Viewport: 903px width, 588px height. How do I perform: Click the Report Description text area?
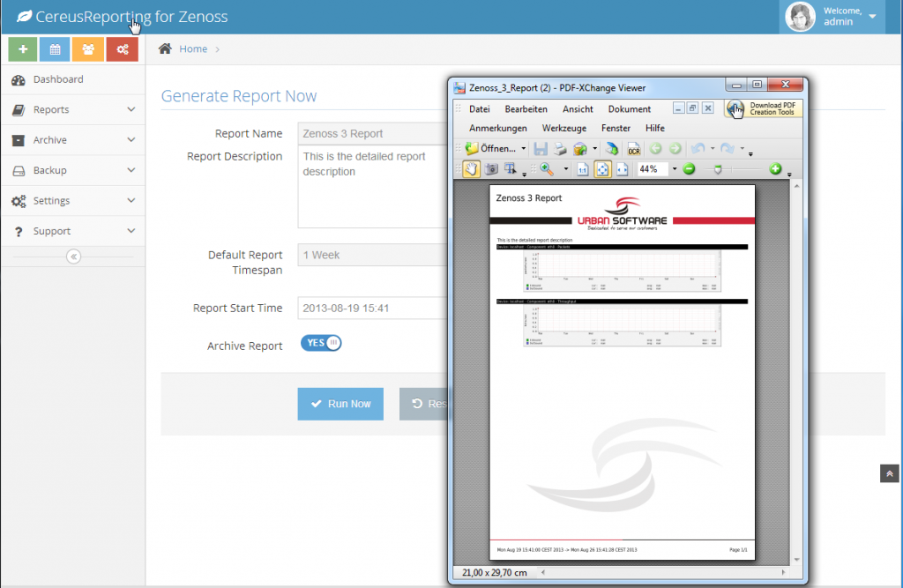coord(373,187)
